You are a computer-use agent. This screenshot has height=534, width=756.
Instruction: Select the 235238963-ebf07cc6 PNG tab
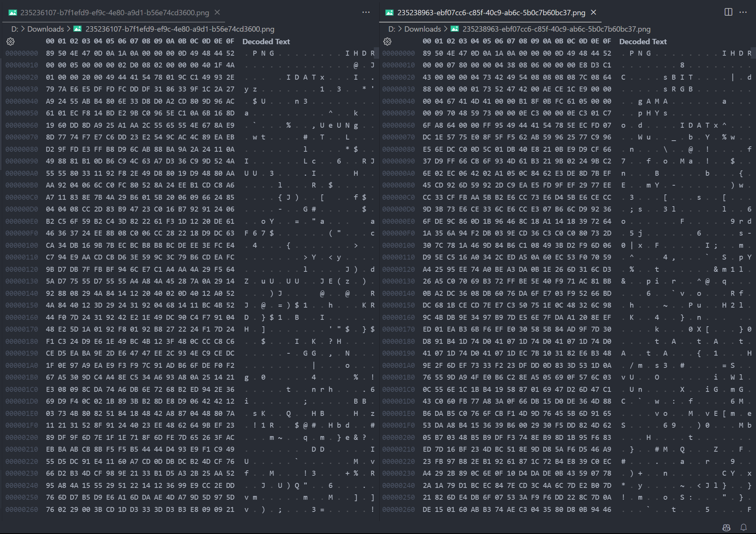tap(491, 13)
